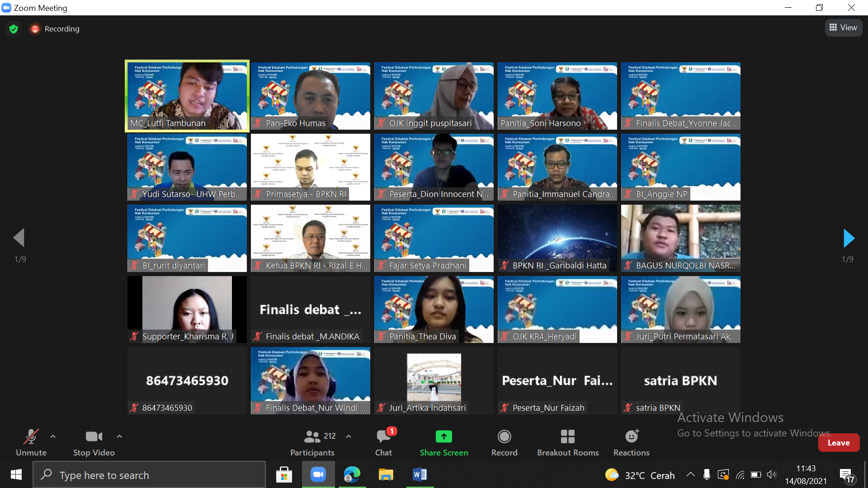Open File Explorer from taskbar
The width and height of the screenshot is (868, 488).
(x=386, y=475)
